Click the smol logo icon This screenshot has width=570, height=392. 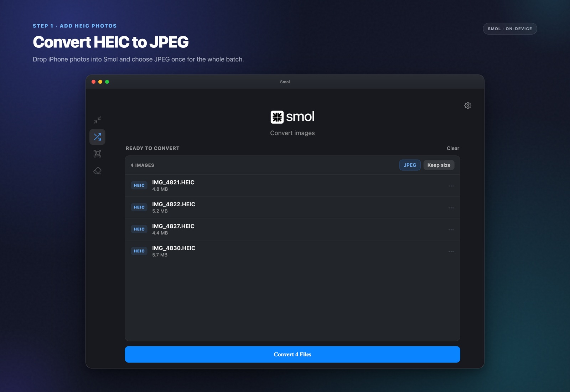pos(277,117)
